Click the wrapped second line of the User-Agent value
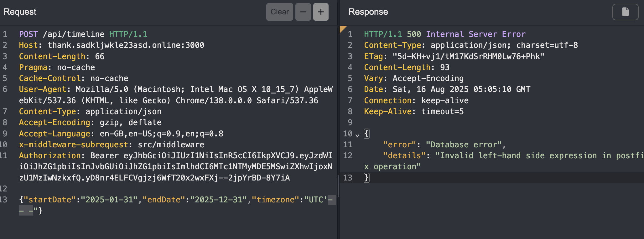644x239 pixels. (x=169, y=100)
